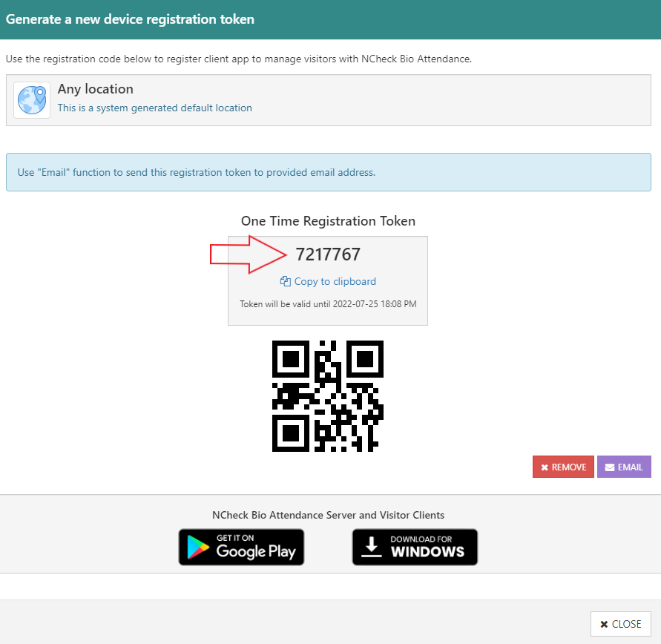Click the Any location heading
The height and width of the screenshot is (644, 661).
click(95, 89)
